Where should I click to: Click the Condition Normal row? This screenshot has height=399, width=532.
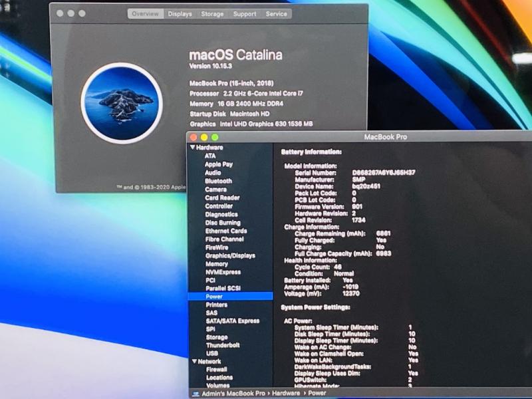click(x=325, y=273)
